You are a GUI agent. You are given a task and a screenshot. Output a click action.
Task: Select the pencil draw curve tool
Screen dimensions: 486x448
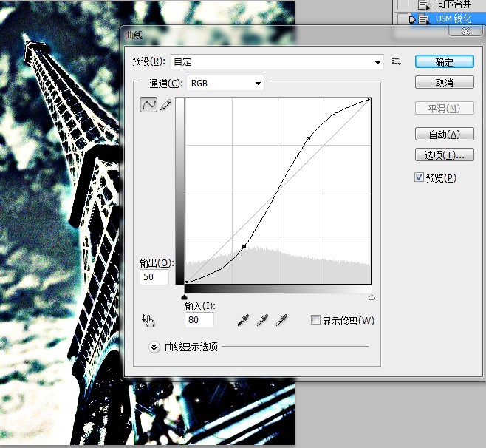[x=166, y=104]
